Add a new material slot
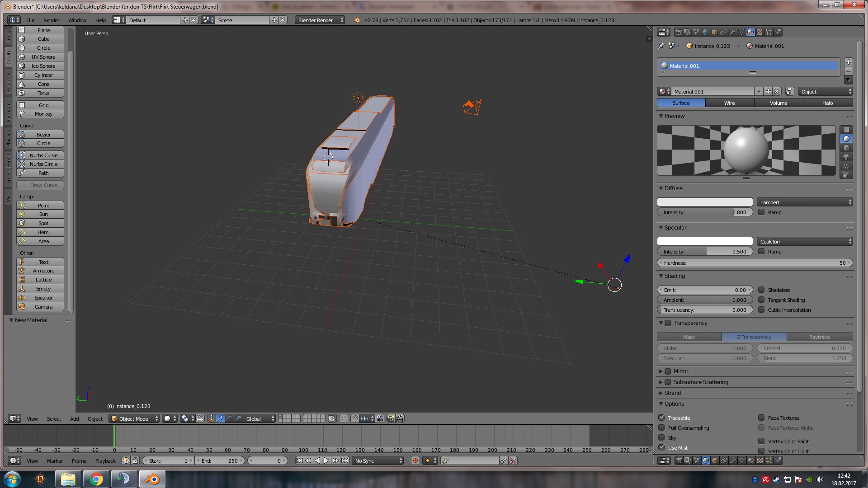This screenshot has width=868, height=488. pos(848,62)
